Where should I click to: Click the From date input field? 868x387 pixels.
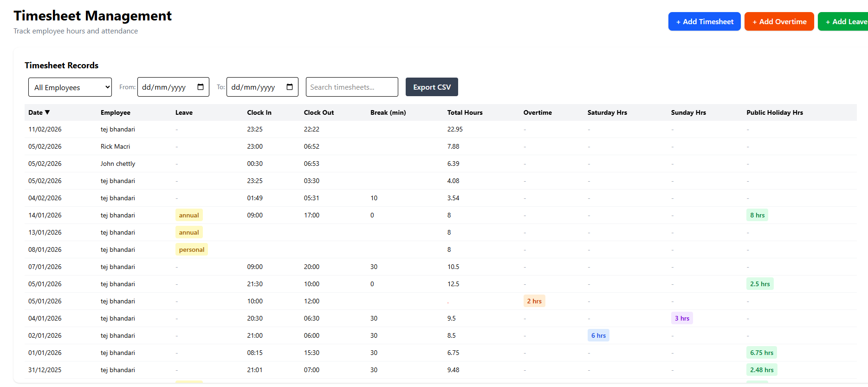[173, 87]
